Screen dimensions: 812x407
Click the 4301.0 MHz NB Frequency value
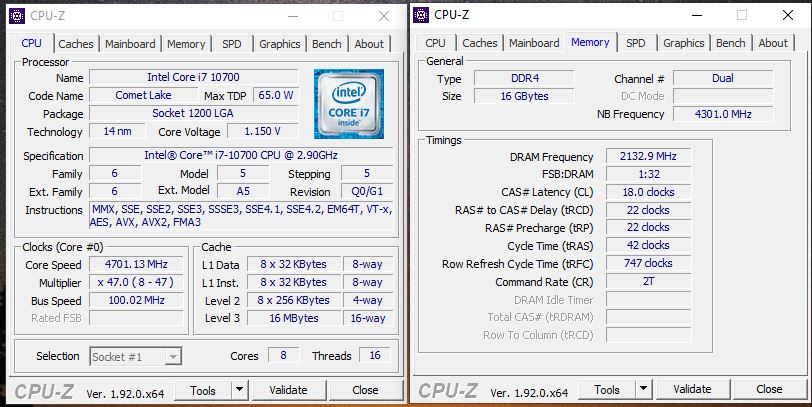click(723, 114)
